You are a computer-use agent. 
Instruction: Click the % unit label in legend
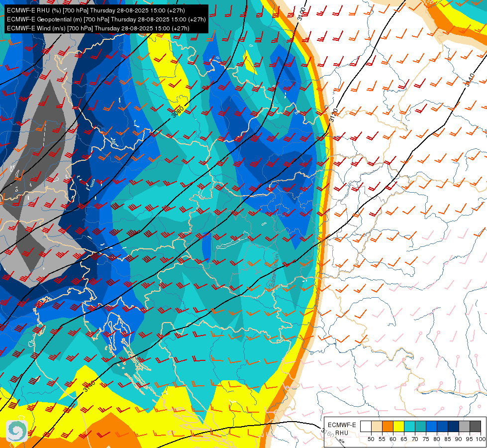342,441
